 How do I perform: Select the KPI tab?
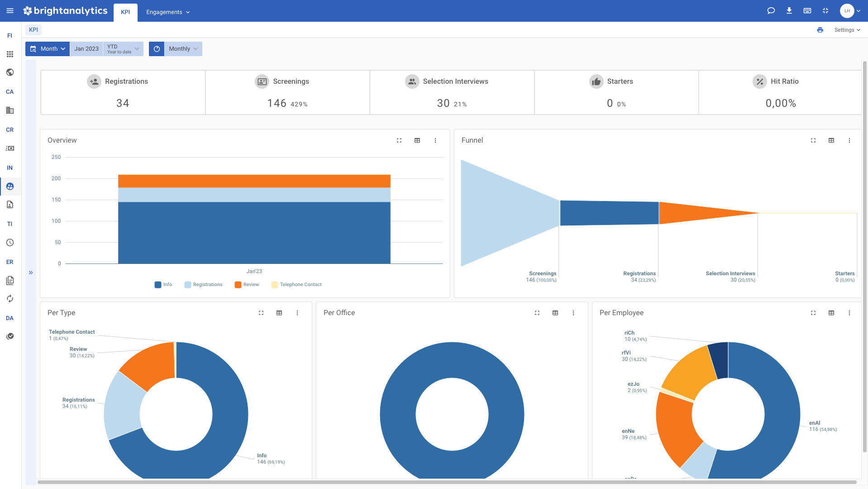point(125,12)
